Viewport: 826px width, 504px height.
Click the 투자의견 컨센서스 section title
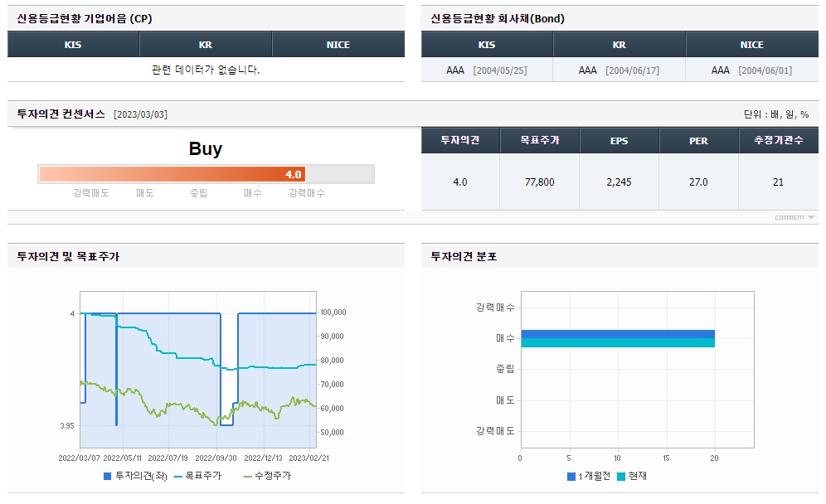[x=61, y=114]
